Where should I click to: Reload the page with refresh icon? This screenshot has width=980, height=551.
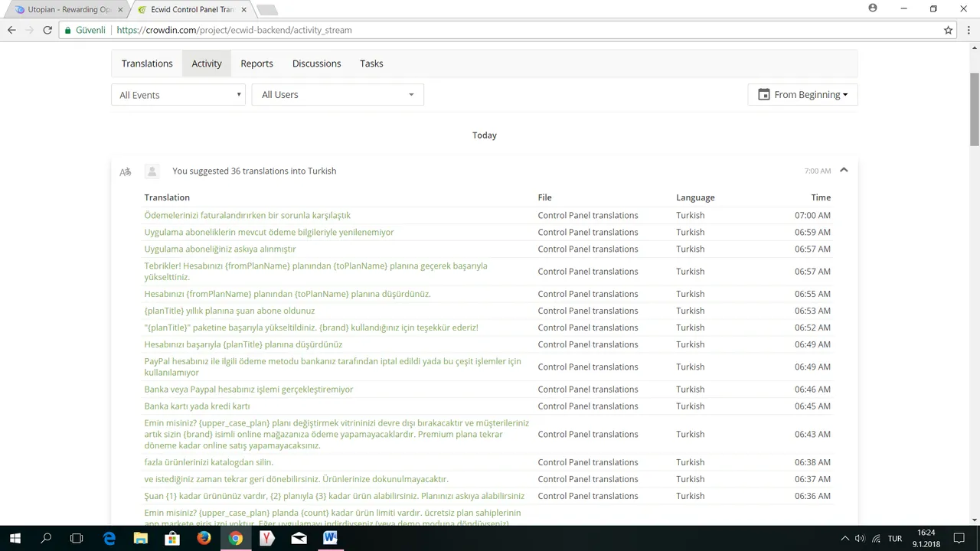tap(47, 31)
